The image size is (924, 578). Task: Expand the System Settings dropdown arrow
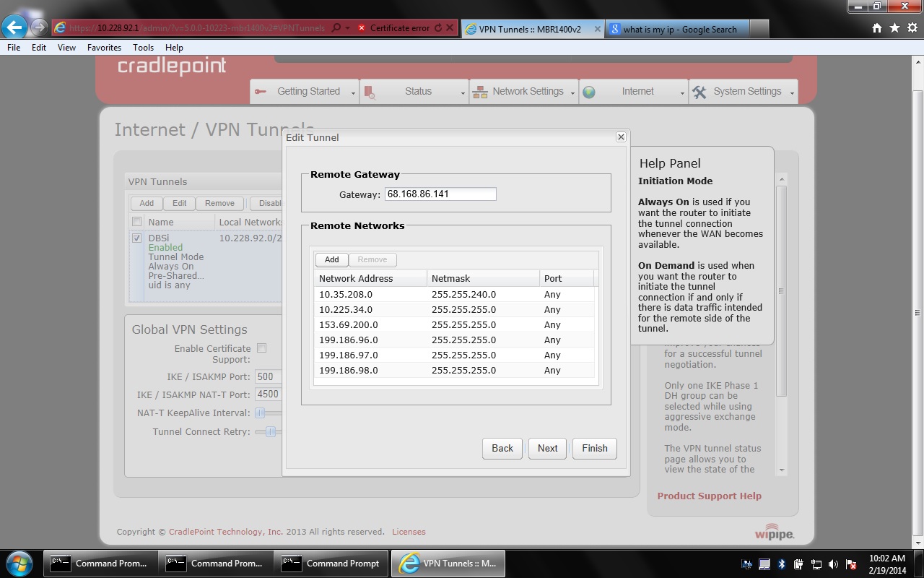pyautogui.click(x=792, y=93)
